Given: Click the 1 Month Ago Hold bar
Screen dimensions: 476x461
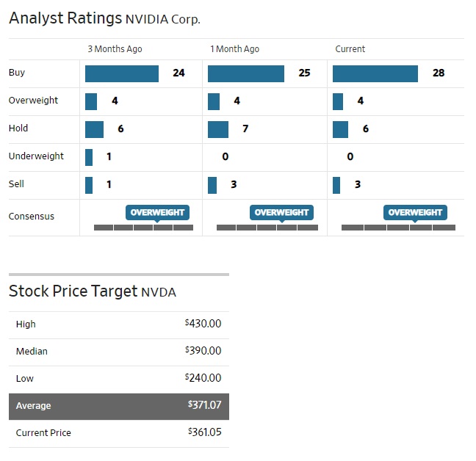Looking at the screenshot, I should pos(218,129).
